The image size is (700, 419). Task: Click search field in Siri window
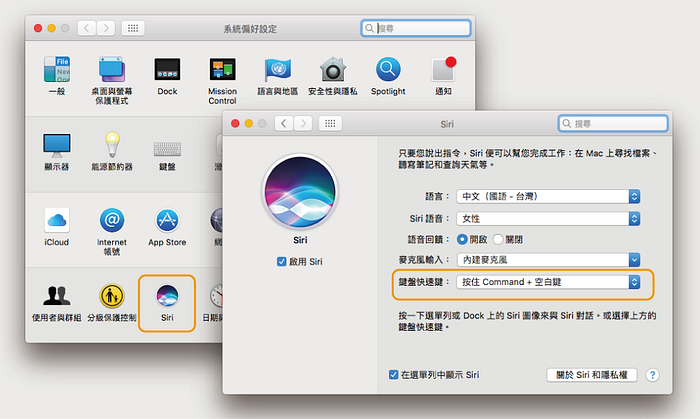pos(613,124)
